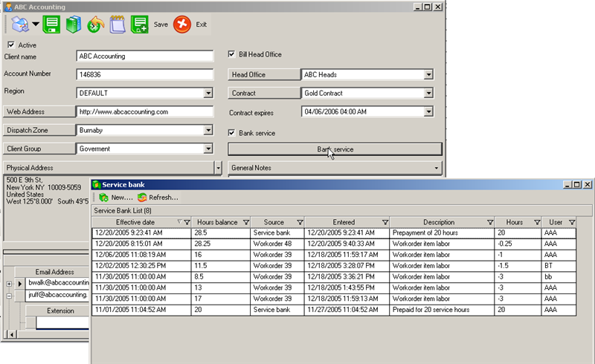595x364 pixels.
Task: Click the User column filter icon
Action: [572, 222]
